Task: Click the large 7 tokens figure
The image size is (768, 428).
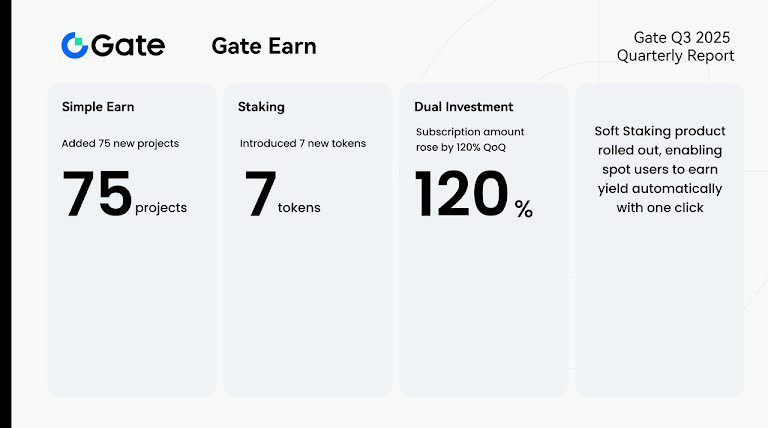Action: click(x=260, y=194)
